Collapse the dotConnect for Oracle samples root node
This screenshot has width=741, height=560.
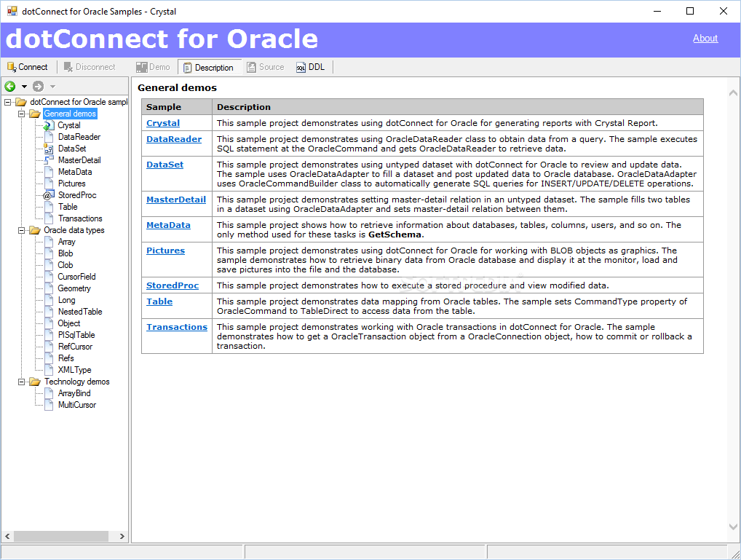7,102
